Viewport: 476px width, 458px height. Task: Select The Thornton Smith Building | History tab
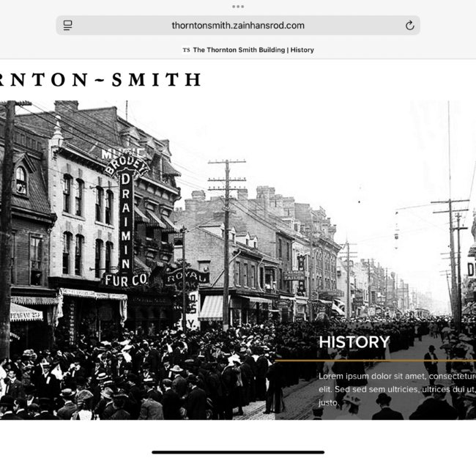(x=248, y=50)
